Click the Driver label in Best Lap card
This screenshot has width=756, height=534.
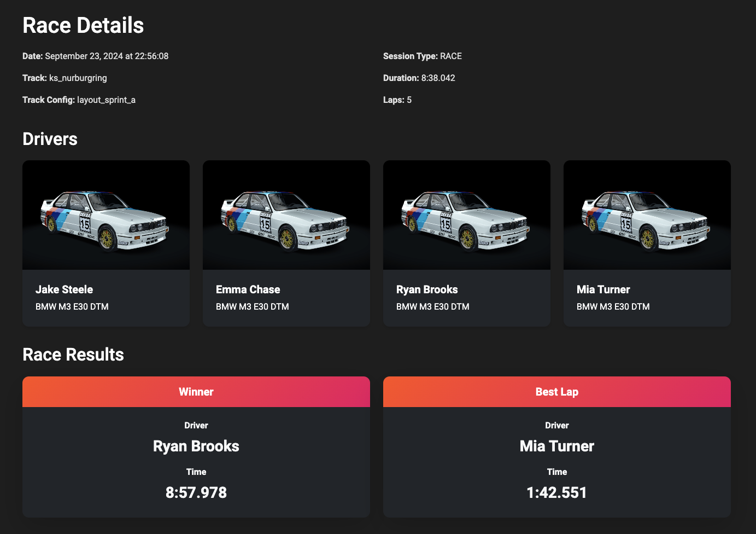click(x=557, y=425)
